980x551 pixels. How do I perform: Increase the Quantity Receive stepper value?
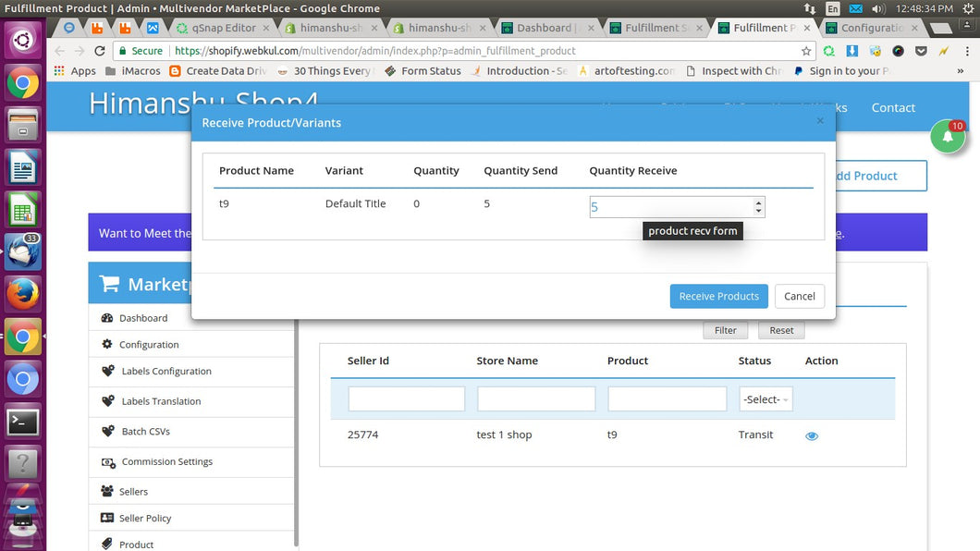click(x=759, y=202)
